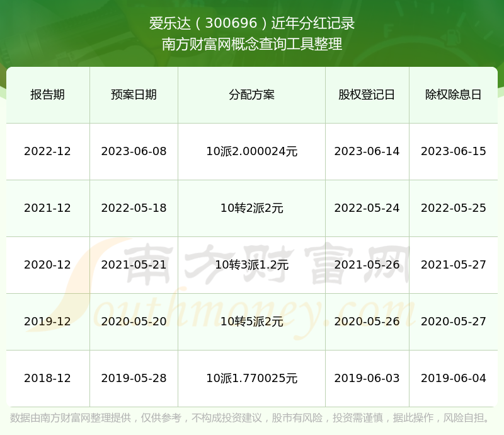Select record date 2021-05-26 cell
504x435 pixels.
coord(367,265)
